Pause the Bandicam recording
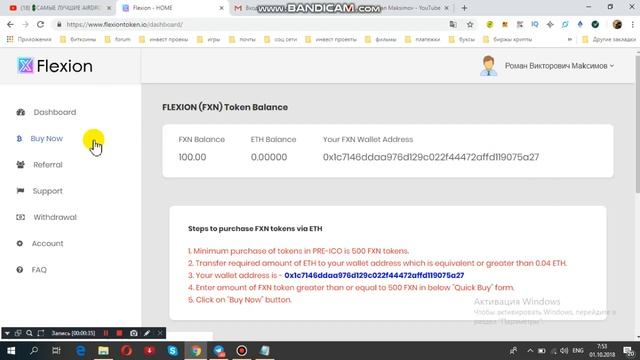This screenshot has width=640, height=360. tap(106, 333)
